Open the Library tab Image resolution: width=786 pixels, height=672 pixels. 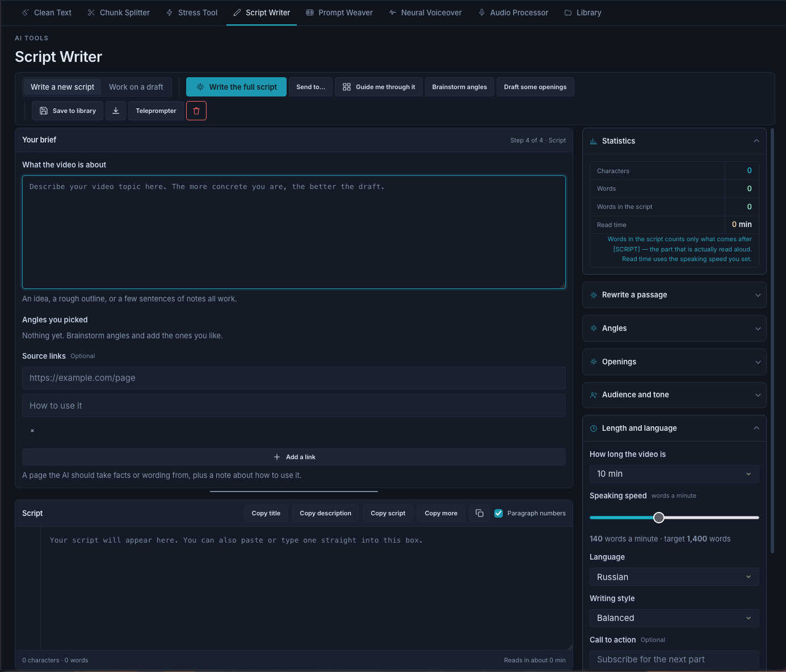(x=583, y=12)
